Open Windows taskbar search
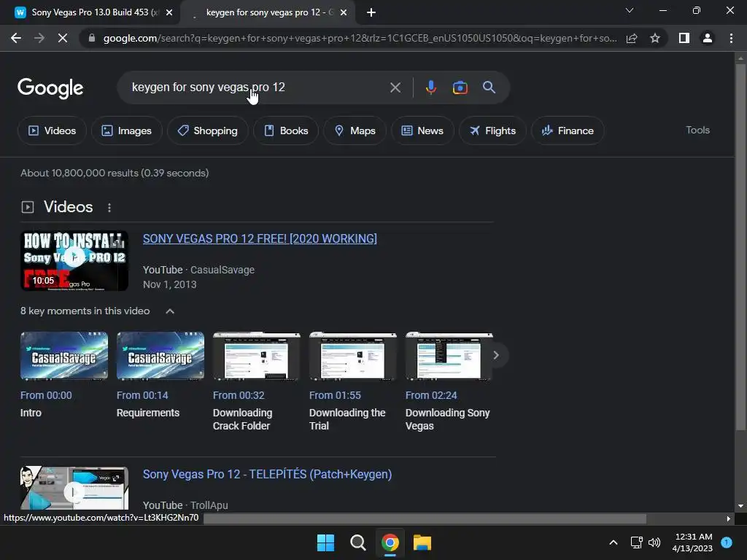 (357, 542)
